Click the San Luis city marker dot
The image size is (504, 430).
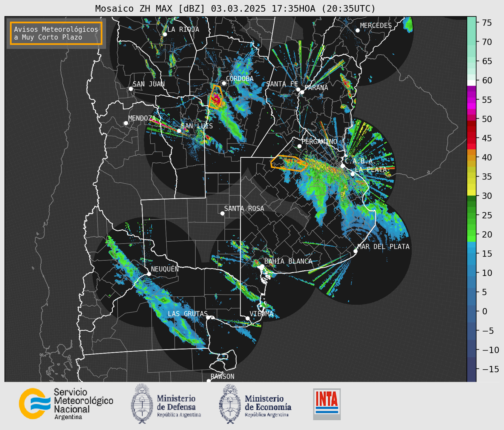[179, 131]
